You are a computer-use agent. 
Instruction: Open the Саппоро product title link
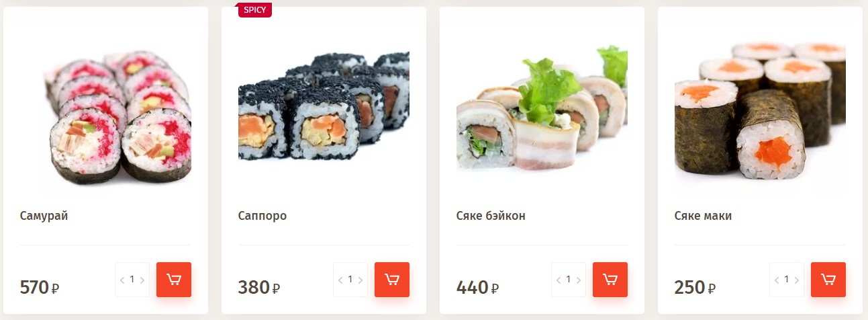click(262, 216)
